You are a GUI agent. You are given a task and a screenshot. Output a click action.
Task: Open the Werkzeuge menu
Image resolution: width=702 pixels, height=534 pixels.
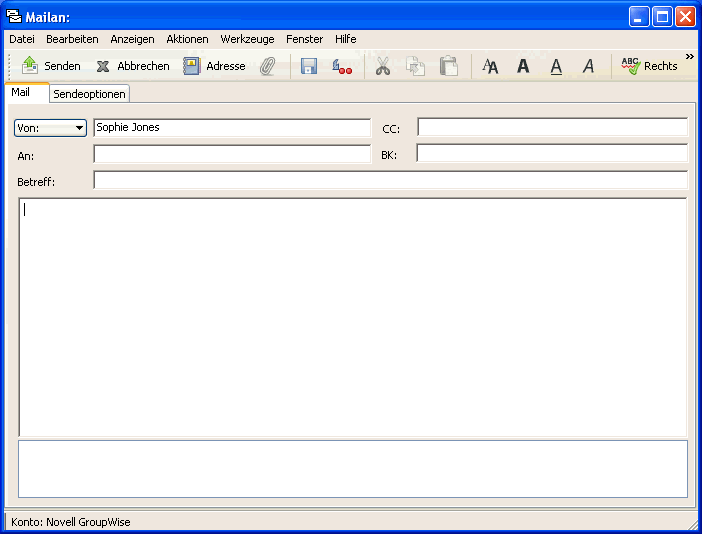point(247,39)
